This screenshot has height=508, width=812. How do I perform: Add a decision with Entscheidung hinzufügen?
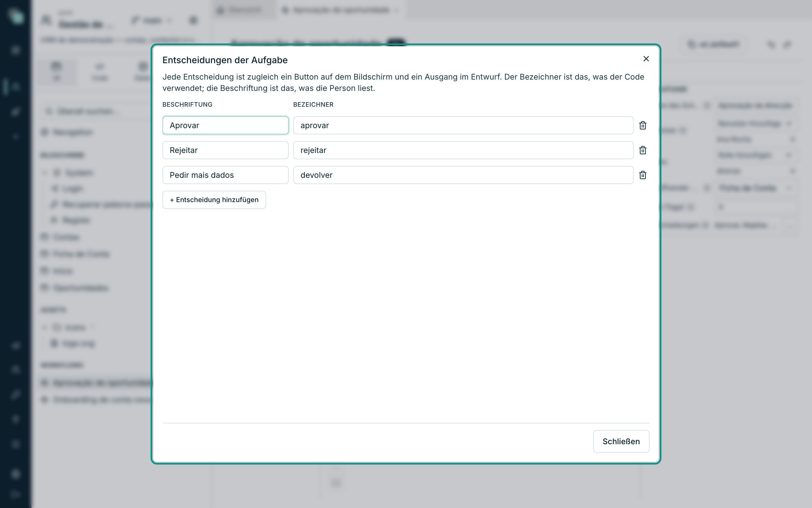click(x=214, y=200)
